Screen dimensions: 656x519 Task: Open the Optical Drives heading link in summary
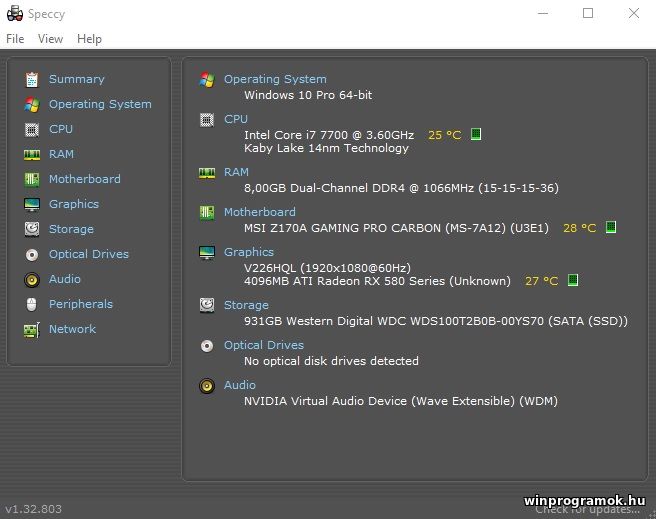coord(264,345)
